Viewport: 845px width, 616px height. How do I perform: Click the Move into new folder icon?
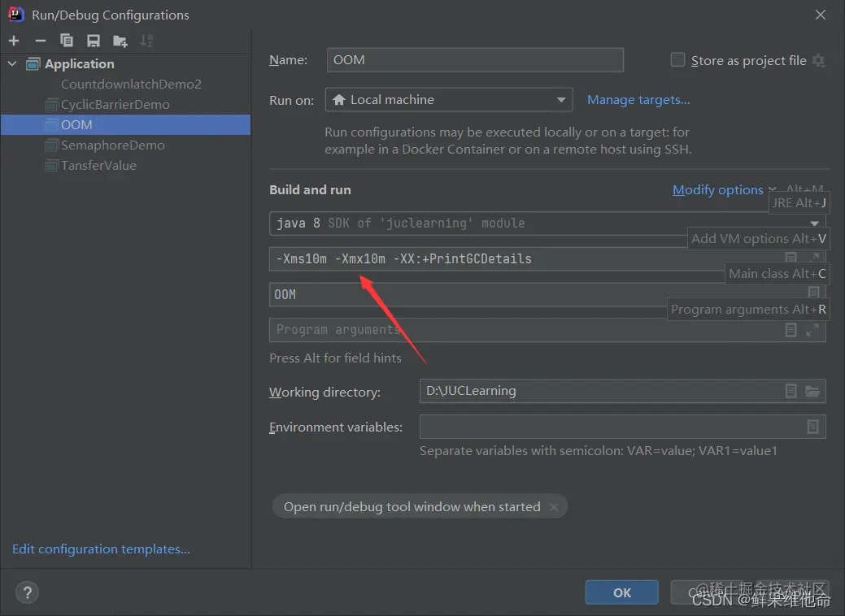120,41
